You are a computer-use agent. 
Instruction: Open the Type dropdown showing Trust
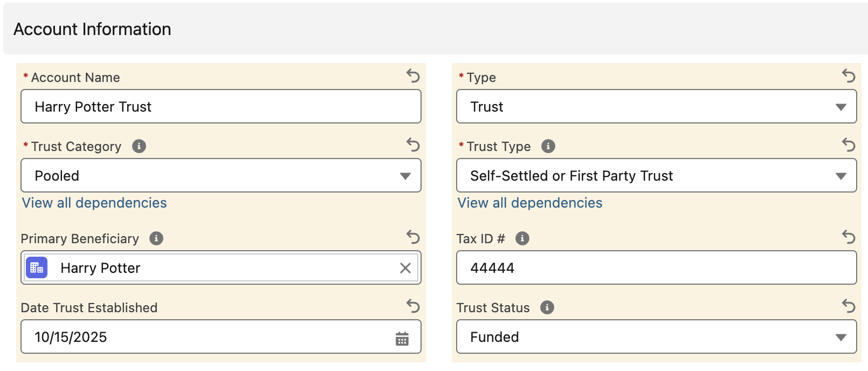[x=656, y=107]
